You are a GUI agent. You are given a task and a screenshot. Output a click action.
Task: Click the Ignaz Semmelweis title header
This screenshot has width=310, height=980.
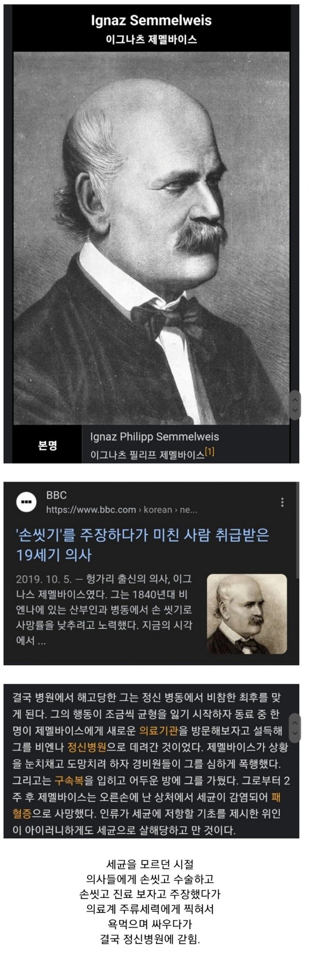tap(151, 21)
